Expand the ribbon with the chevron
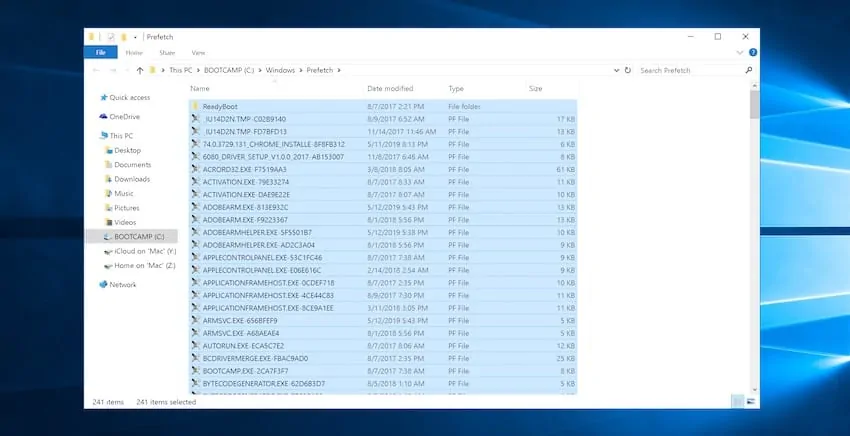Screen dimensions: 850x436 click(739, 53)
